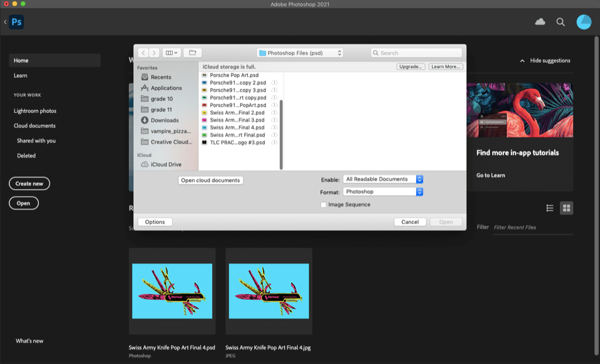600x364 pixels.
Task: Open the Learn section in sidebar
Action: (21, 75)
